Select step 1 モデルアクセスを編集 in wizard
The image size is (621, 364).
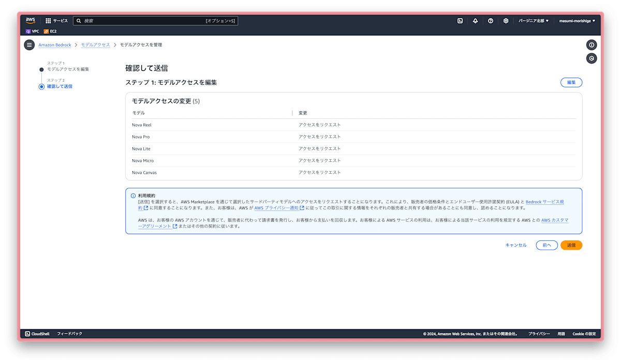click(x=68, y=69)
